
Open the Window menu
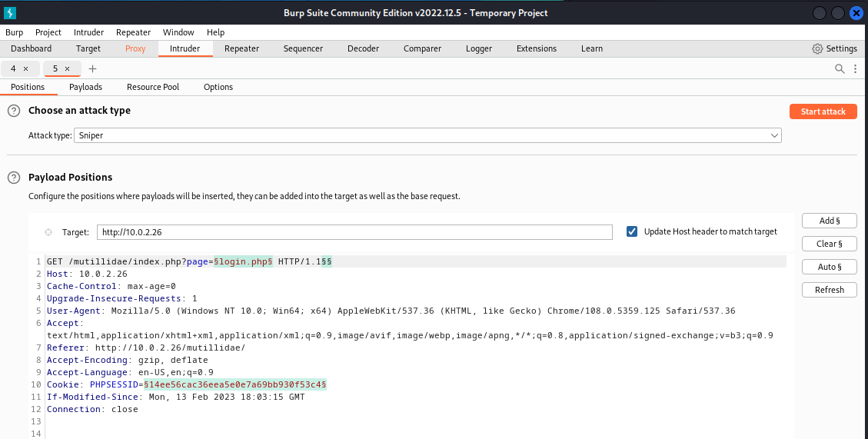(178, 32)
